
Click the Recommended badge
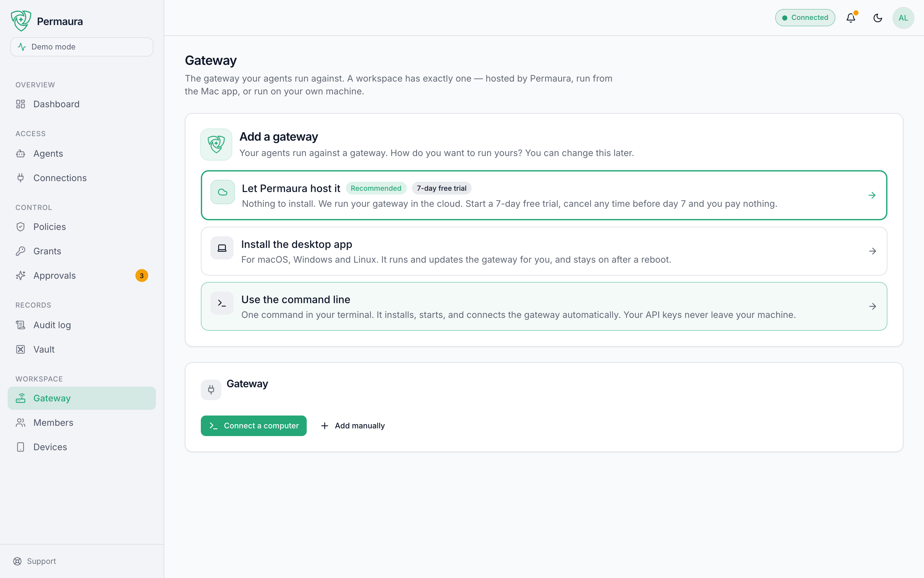point(376,188)
